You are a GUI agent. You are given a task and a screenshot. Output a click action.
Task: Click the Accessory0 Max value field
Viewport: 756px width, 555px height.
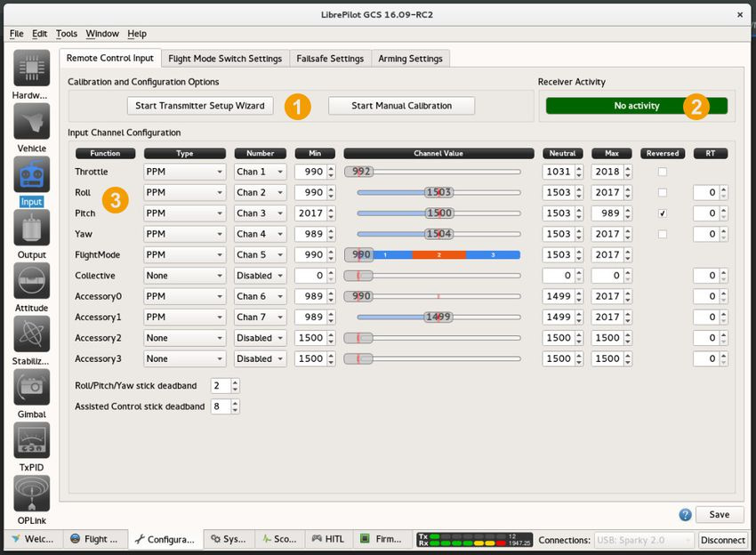click(x=611, y=296)
